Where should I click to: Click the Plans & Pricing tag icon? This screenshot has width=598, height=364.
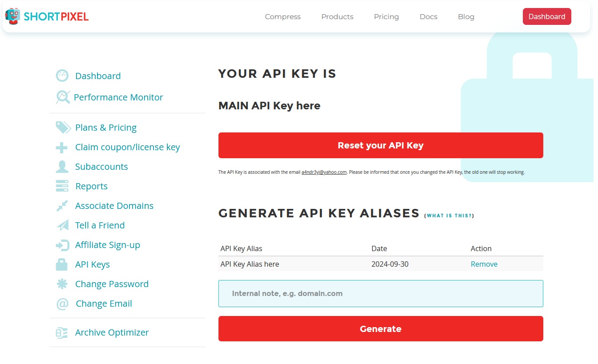(x=63, y=128)
